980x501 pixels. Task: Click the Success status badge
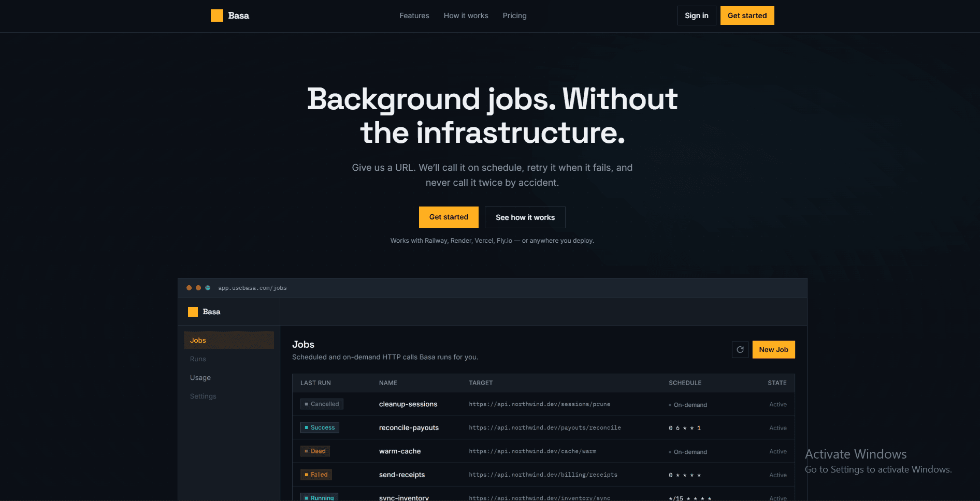click(320, 428)
